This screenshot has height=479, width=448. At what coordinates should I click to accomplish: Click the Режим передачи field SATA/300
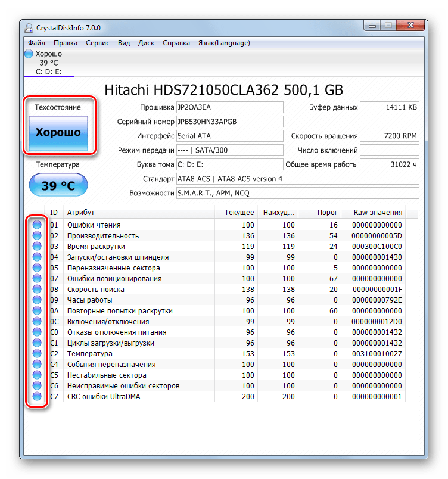tap(229, 150)
